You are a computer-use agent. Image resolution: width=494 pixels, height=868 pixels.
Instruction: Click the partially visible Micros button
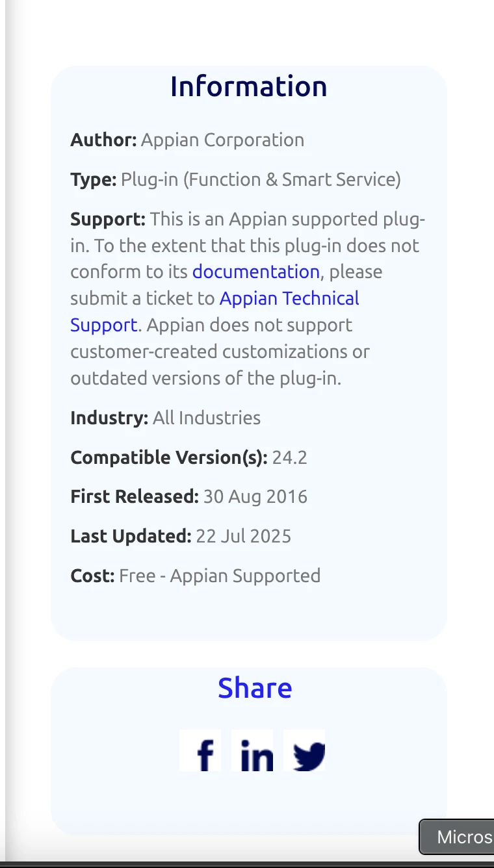tap(457, 837)
